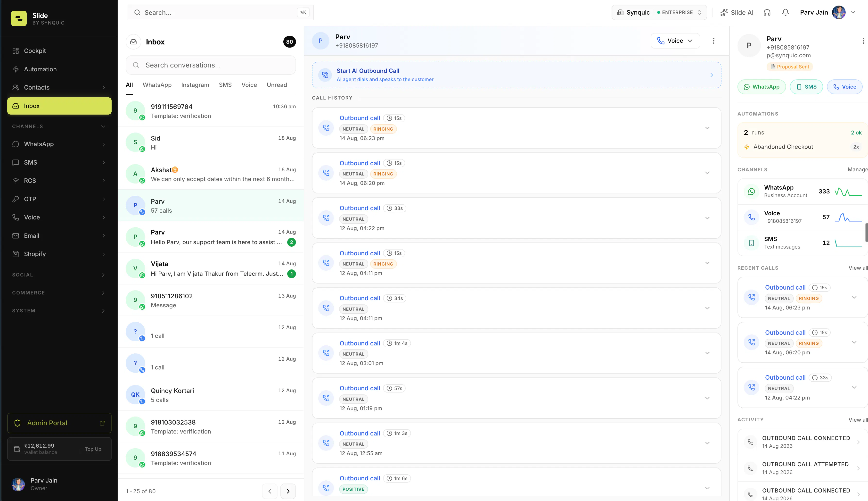
Task: Select the All conversations tab
Action: 129,85
